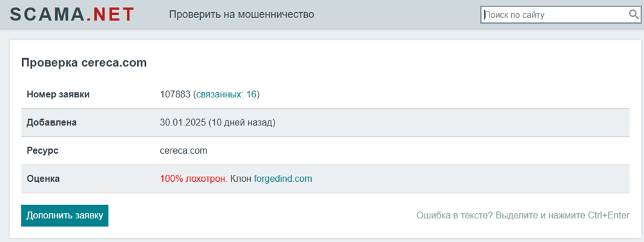Click the request number 107883
Screen dimensions: 644x242
point(175,94)
